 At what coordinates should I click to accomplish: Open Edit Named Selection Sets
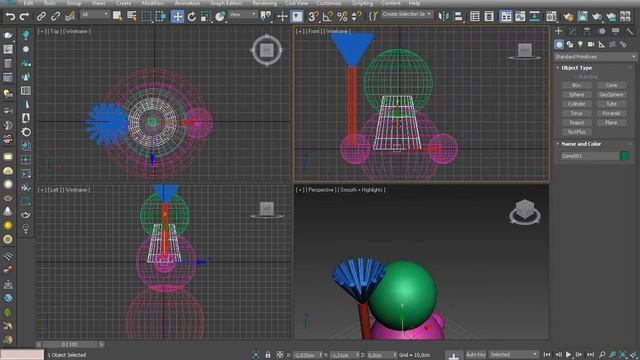pos(373,16)
